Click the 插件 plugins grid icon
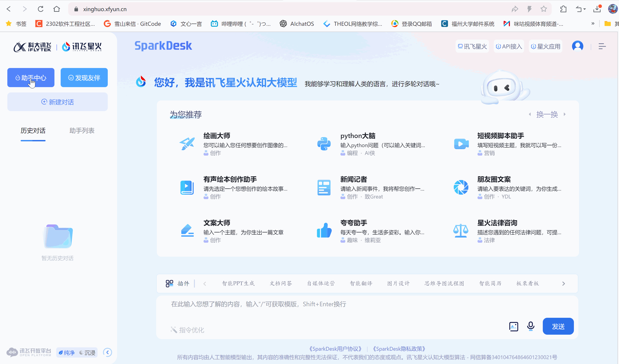Image resolution: width=619 pixels, height=364 pixels. coord(170,283)
